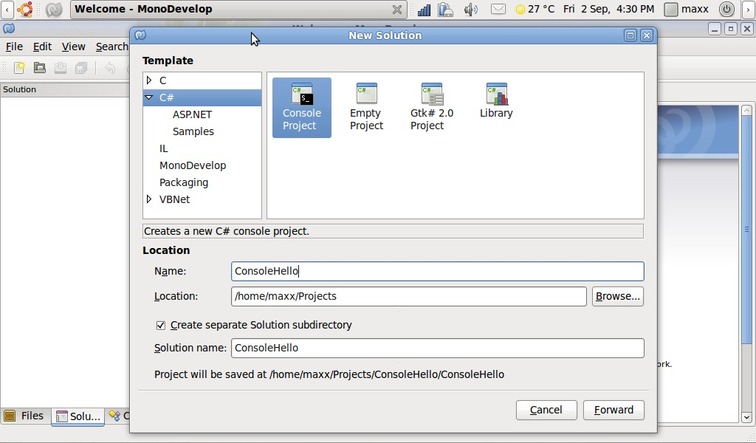Open the volume speaker indicator
The height and width of the screenshot is (443, 756).
coord(470,9)
